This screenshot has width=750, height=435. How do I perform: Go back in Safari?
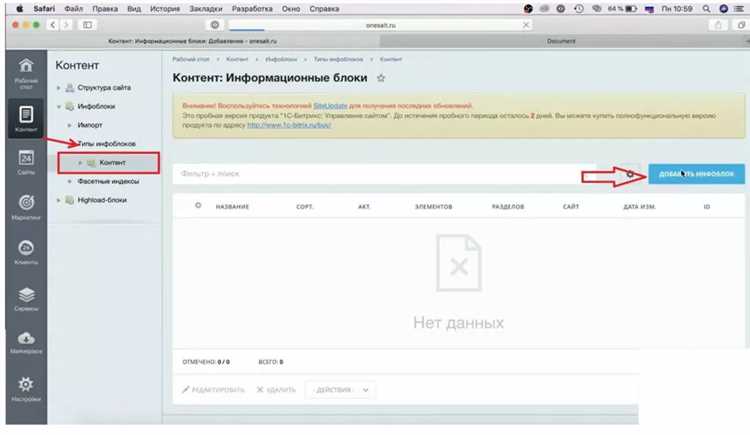pos(53,25)
